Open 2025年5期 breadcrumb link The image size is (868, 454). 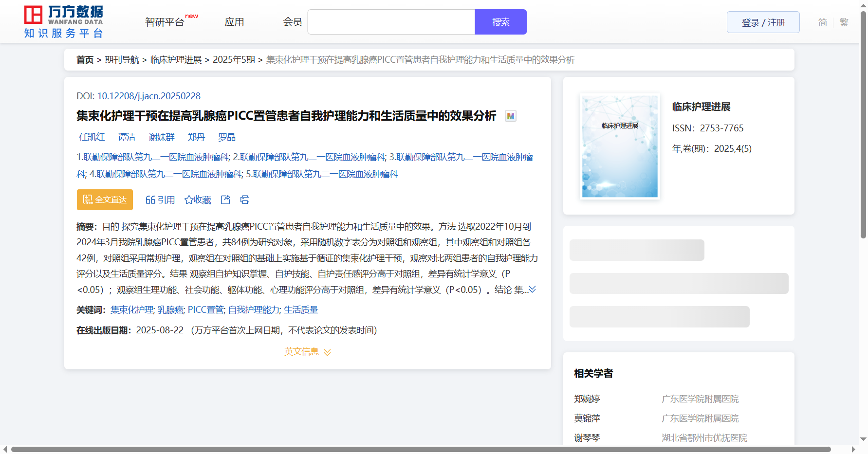pyautogui.click(x=234, y=60)
